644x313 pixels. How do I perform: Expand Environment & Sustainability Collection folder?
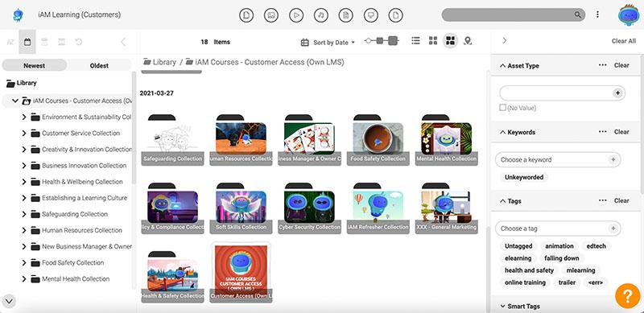[24, 117]
